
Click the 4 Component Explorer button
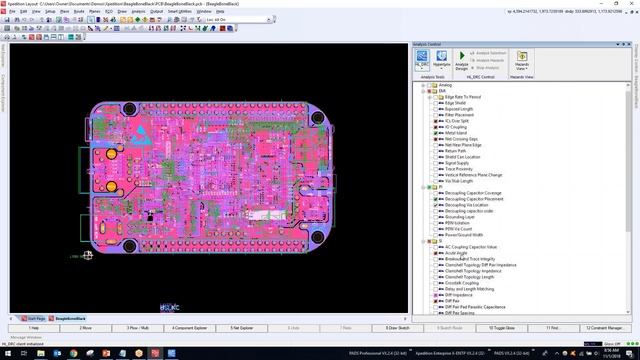pyautogui.click(x=190, y=328)
